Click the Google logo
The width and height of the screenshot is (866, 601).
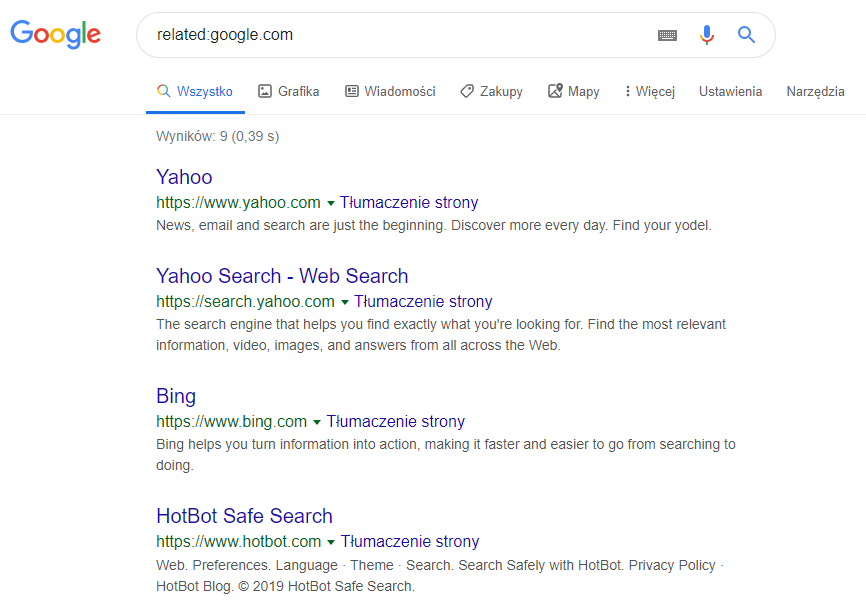55,34
